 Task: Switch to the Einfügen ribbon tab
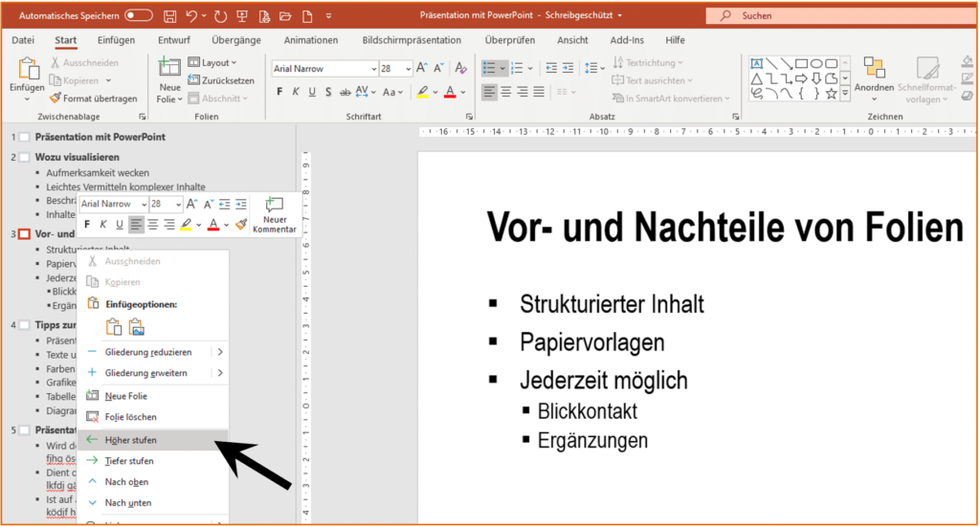pos(116,40)
